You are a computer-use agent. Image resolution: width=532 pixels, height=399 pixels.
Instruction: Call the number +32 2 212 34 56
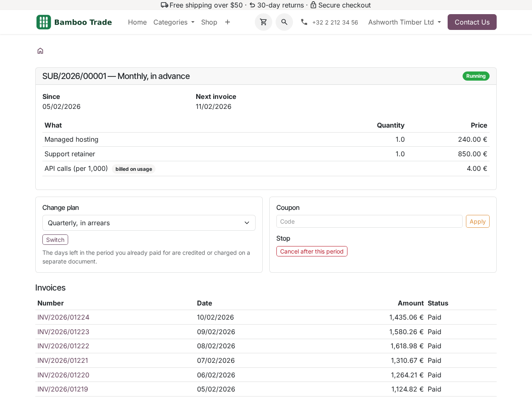tap(335, 22)
